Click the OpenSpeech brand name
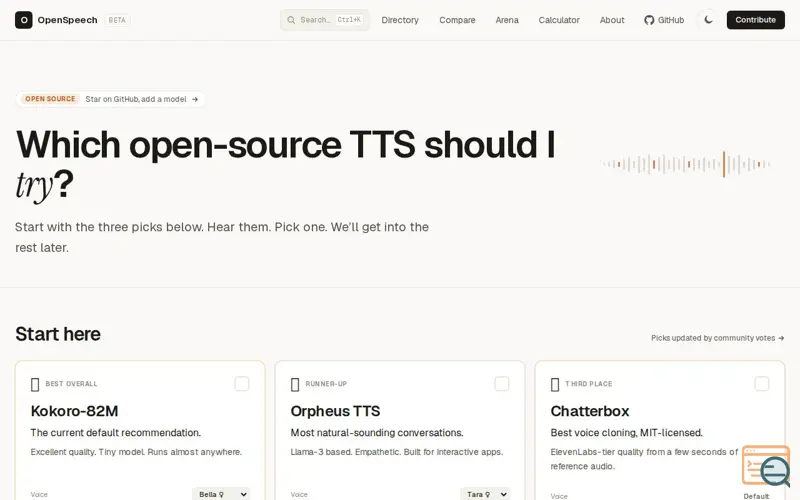The width and height of the screenshot is (800, 500). (x=67, y=20)
